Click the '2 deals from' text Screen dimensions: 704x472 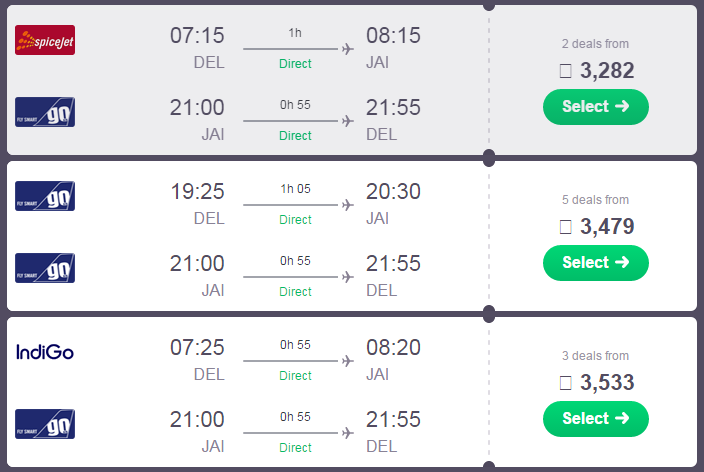click(595, 44)
